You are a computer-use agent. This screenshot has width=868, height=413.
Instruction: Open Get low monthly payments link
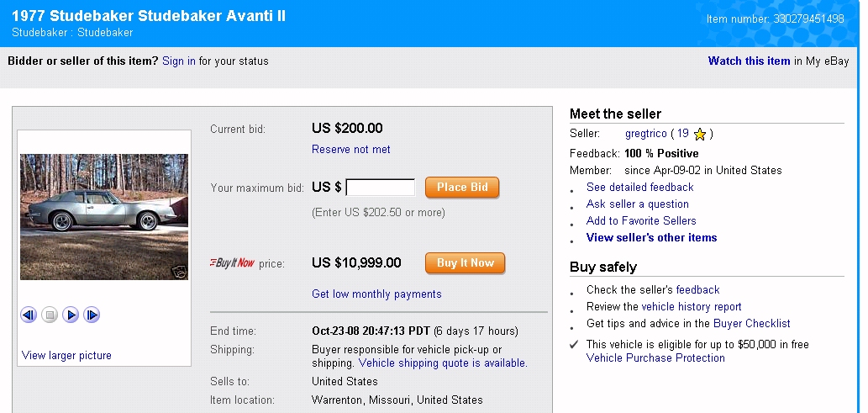pos(376,294)
